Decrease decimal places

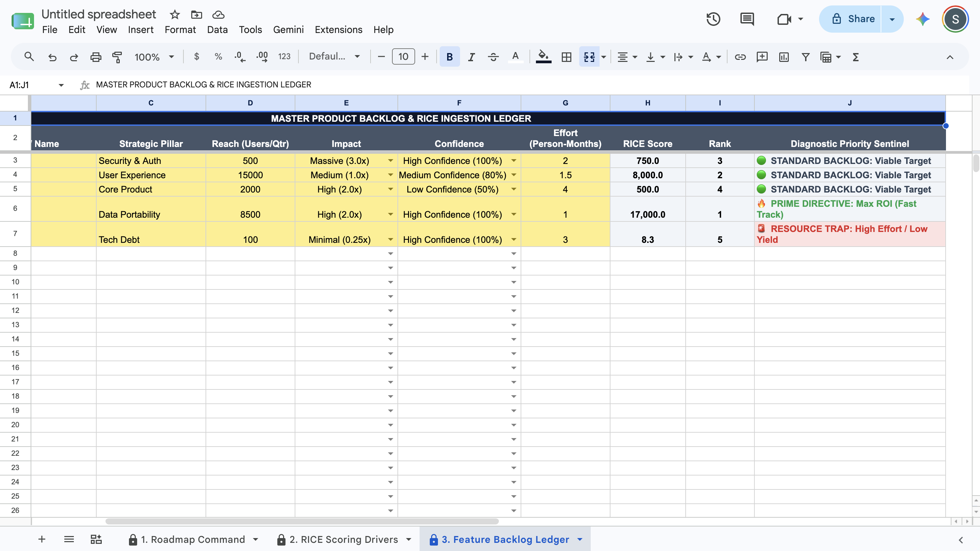click(x=240, y=57)
